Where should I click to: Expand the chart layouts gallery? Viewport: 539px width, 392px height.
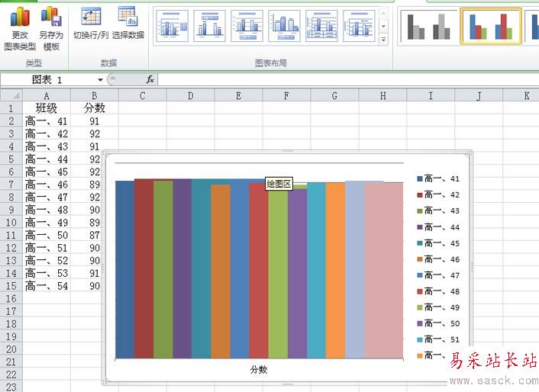coord(383,40)
